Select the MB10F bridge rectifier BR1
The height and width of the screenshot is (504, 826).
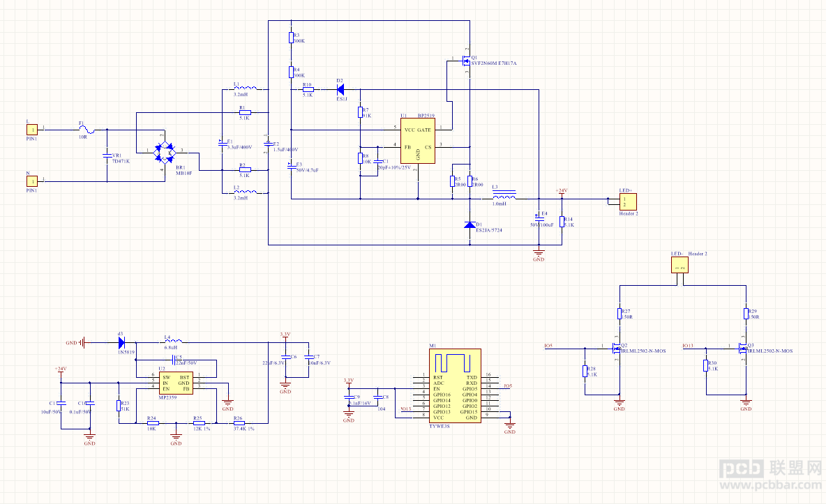pos(165,151)
